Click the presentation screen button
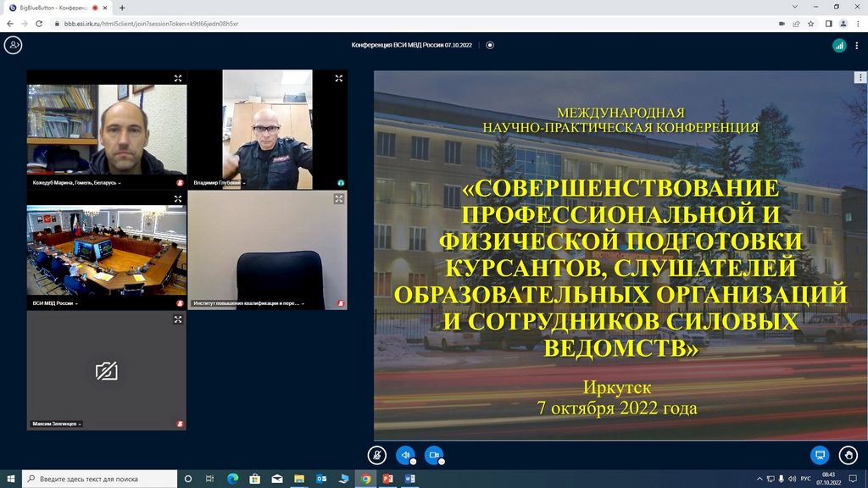 click(820, 455)
